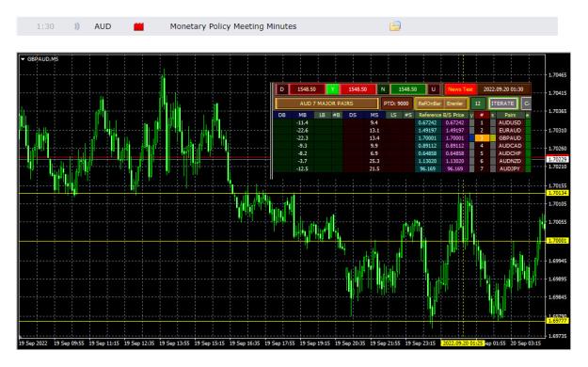The height and width of the screenshot is (367, 588).
Task: Select the AUDUSD pair row
Action: point(510,122)
